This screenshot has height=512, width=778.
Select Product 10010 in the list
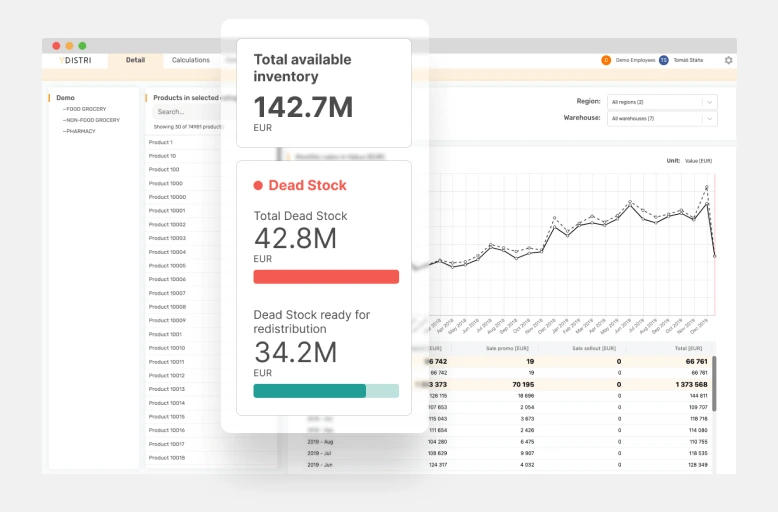pyautogui.click(x=167, y=348)
